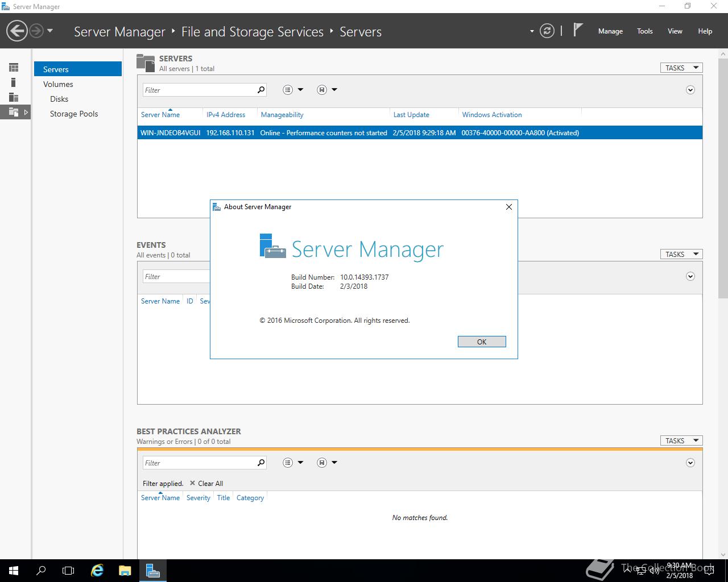This screenshot has height=582, width=728.
Task: Sort events by ID column
Action: pyautogui.click(x=190, y=301)
